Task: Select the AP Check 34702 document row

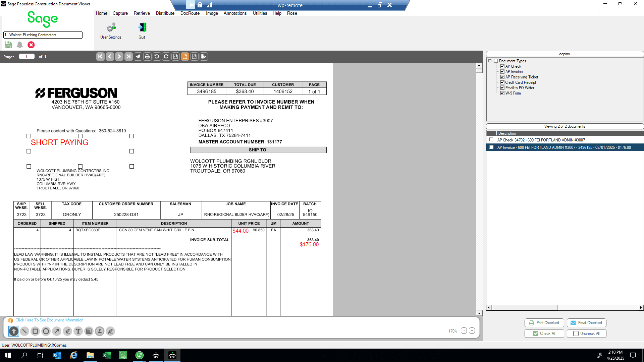Action: point(565,140)
